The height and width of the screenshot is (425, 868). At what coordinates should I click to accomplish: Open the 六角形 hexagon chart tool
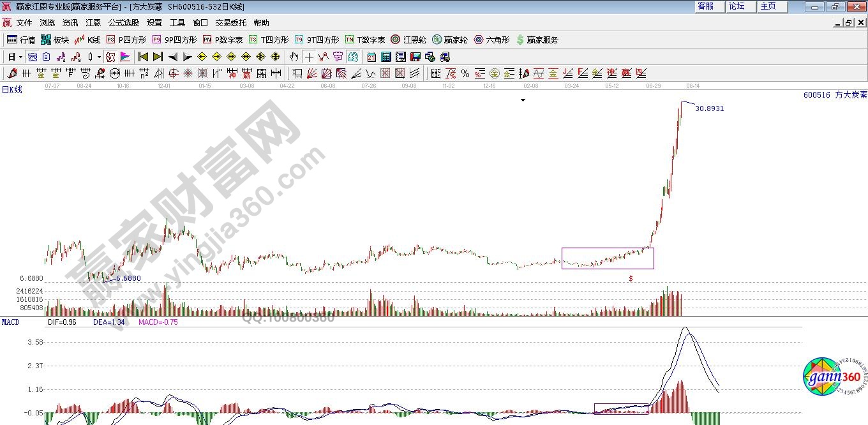pyautogui.click(x=491, y=40)
